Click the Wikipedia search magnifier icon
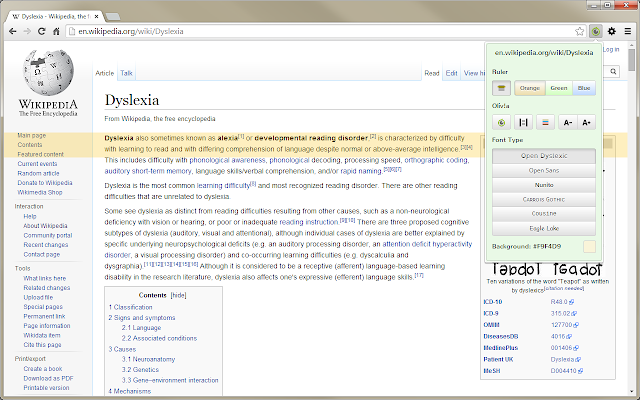This screenshot has width=640, height=400. point(613,71)
